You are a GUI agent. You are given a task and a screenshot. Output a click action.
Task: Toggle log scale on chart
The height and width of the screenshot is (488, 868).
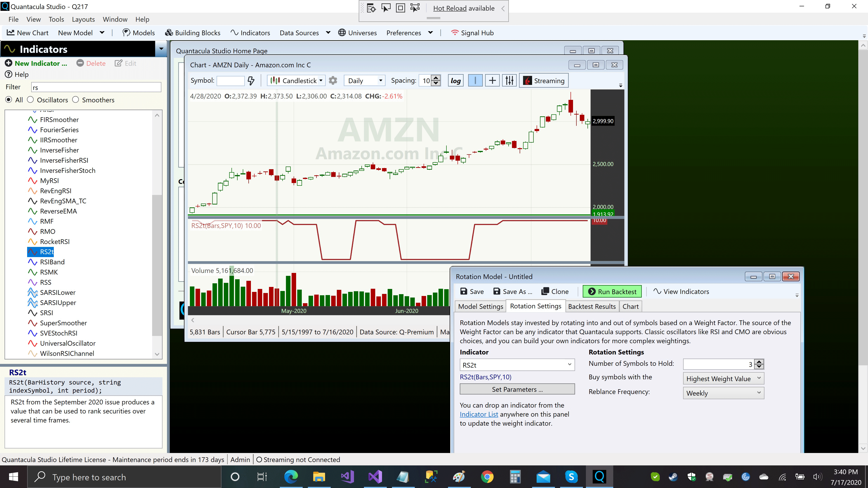pos(455,80)
